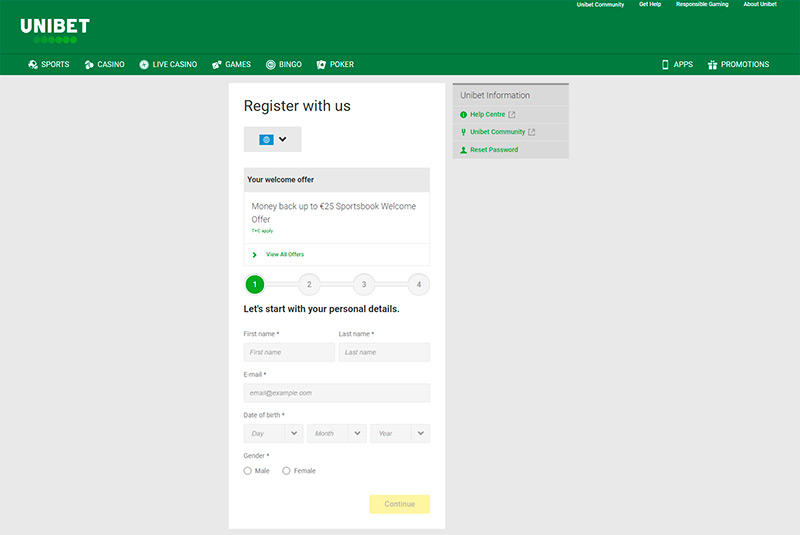
Task: Open the Casino menu item
Action: tap(105, 65)
